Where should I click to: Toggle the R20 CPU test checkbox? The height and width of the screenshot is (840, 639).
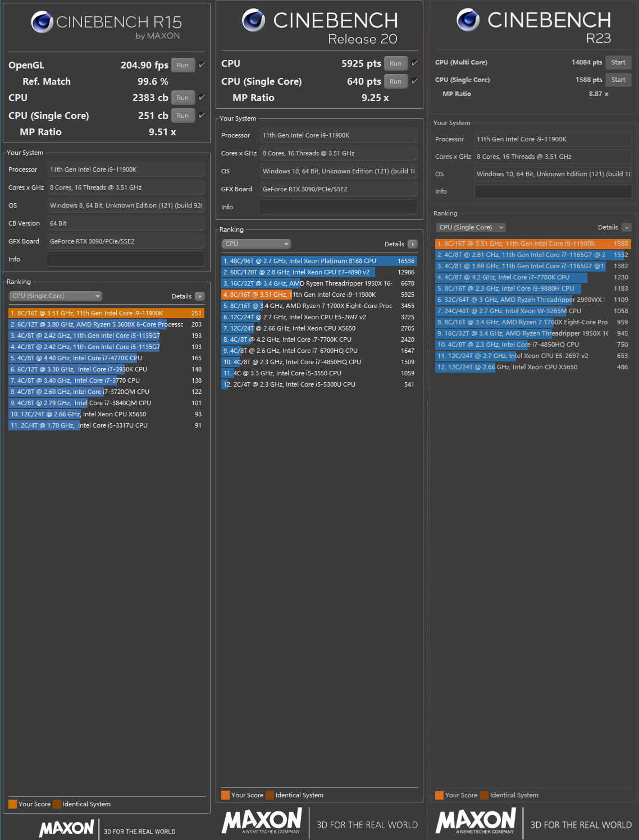coord(414,63)
